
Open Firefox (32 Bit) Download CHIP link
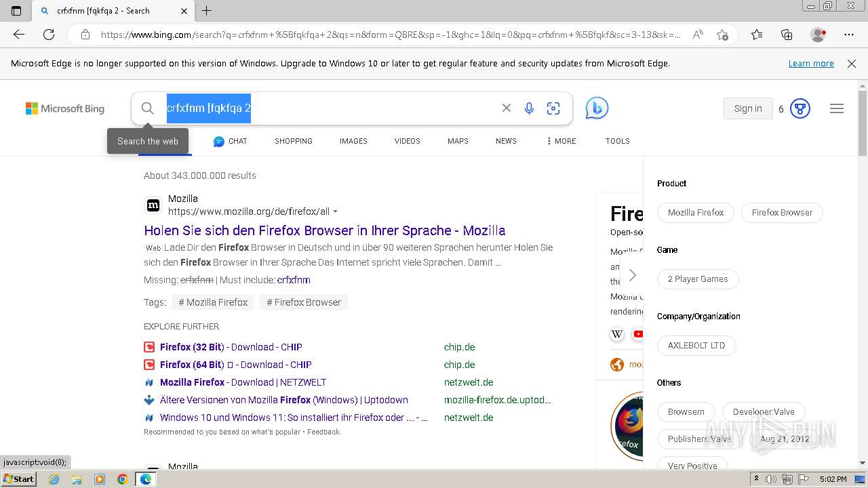tap(231, 347)
